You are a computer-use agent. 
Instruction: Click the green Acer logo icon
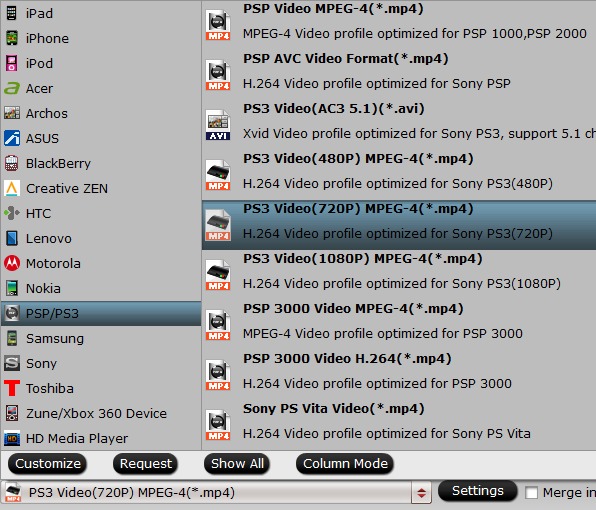click(x=11, y=88)
